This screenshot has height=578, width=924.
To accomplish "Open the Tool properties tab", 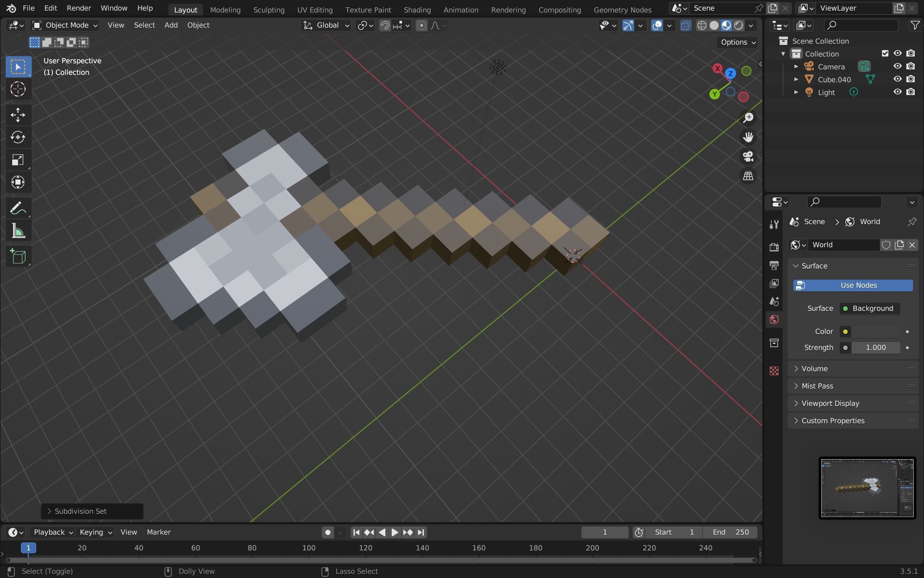I will coord(774,224).
